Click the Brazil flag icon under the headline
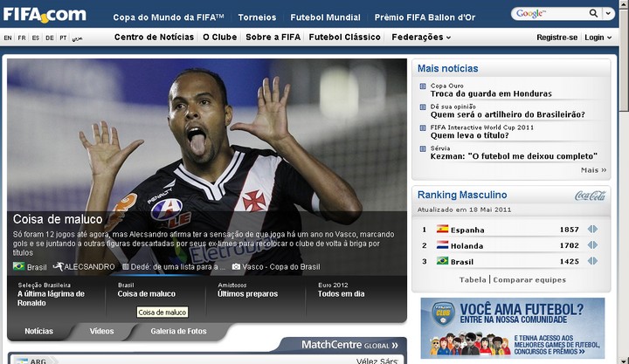This screenshot has height=364, width=629. point(18,266)
